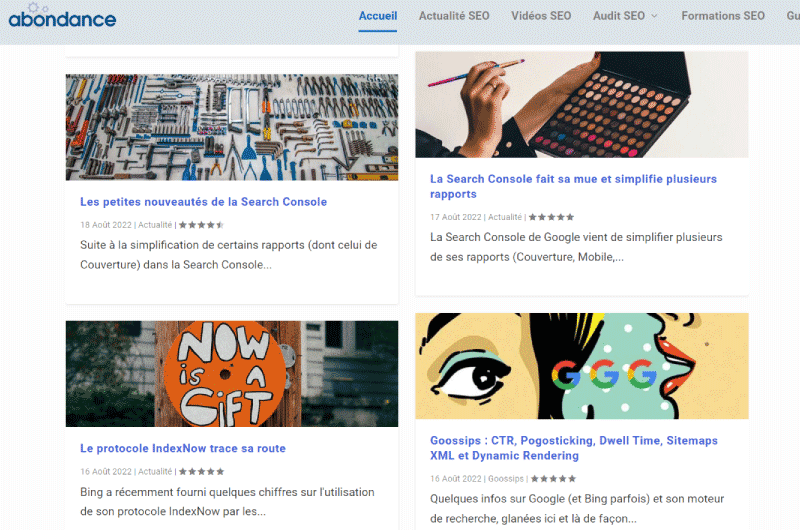Click star rating of the Goossips article
Viewport: 800px width, 530px height.
[x=553, y=479]
